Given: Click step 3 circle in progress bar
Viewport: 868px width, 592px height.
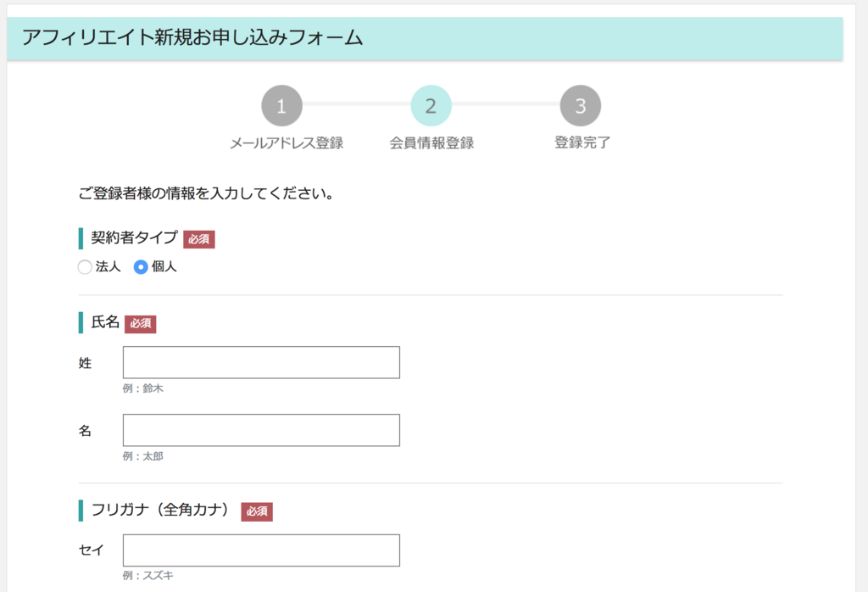Looking at the screenshot, I should click(x=580, y=105).
